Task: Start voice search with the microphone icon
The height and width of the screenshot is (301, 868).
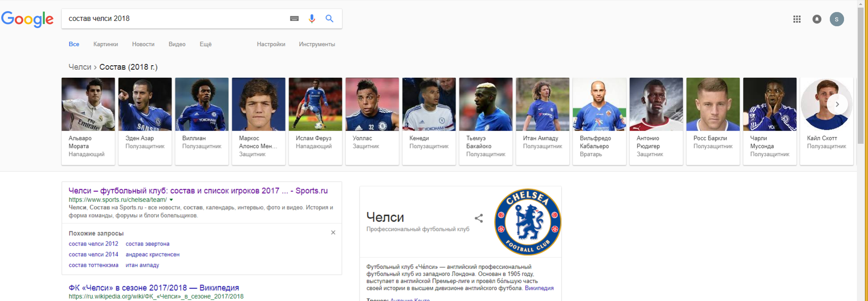Action: coord(312,18)
